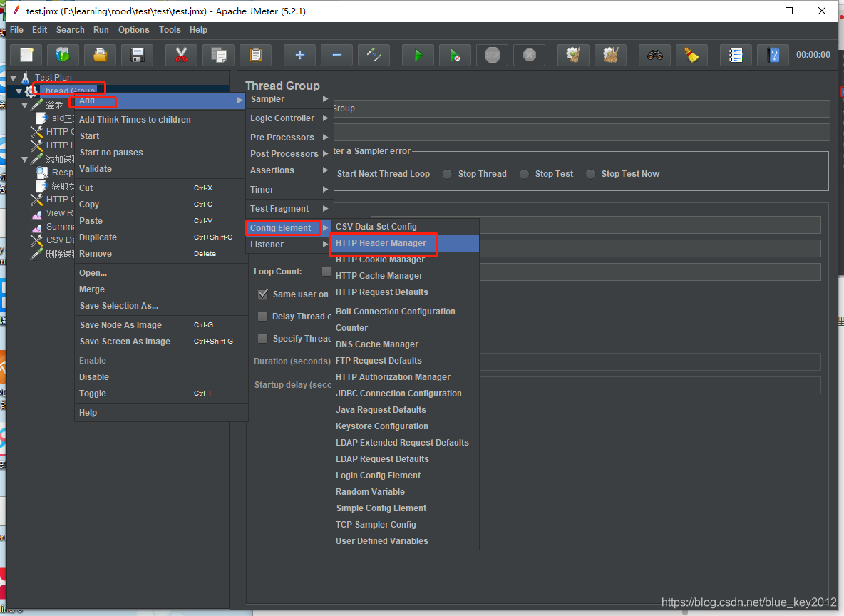844x616 pixels.
Task: Open the Options menu
Action: 133,30
